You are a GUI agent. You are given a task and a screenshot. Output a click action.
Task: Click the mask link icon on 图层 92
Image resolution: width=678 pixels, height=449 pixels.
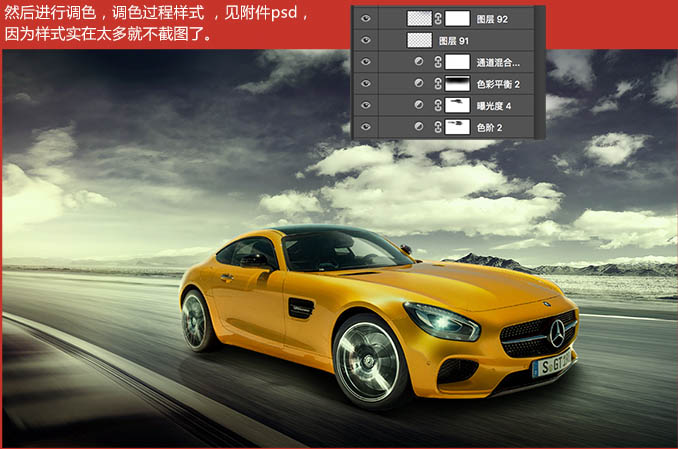[438, 19]
